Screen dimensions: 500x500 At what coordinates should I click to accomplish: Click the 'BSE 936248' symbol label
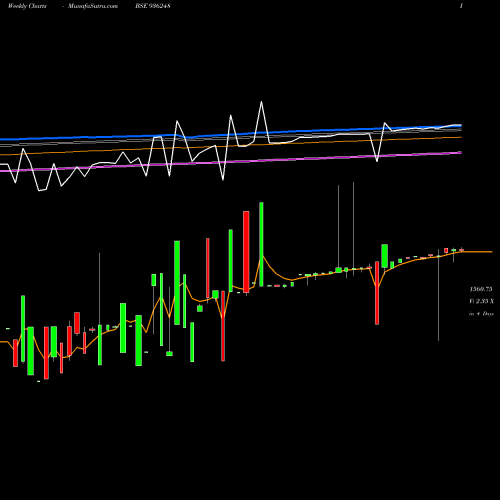[x=153, y=6]
